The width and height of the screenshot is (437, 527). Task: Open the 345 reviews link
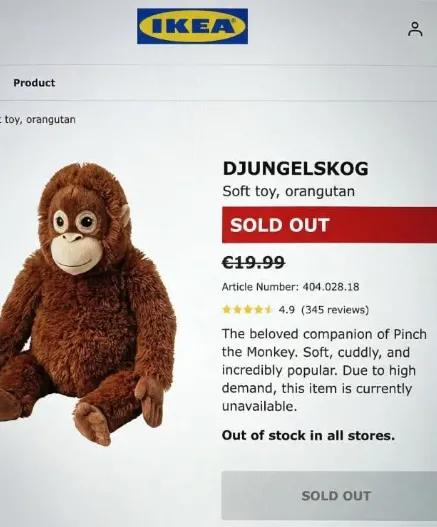point(335,309)
